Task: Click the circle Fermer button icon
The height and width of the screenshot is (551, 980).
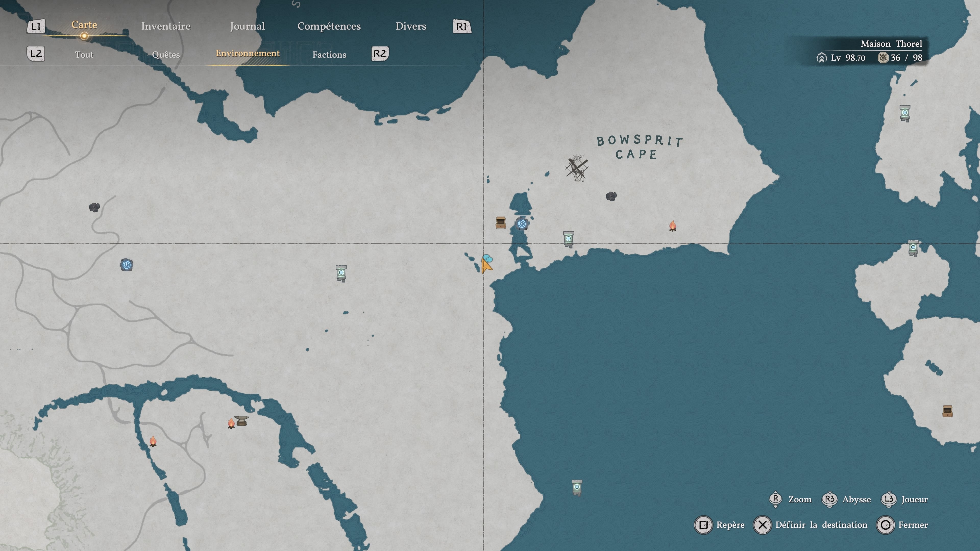Action: point(885,525)
